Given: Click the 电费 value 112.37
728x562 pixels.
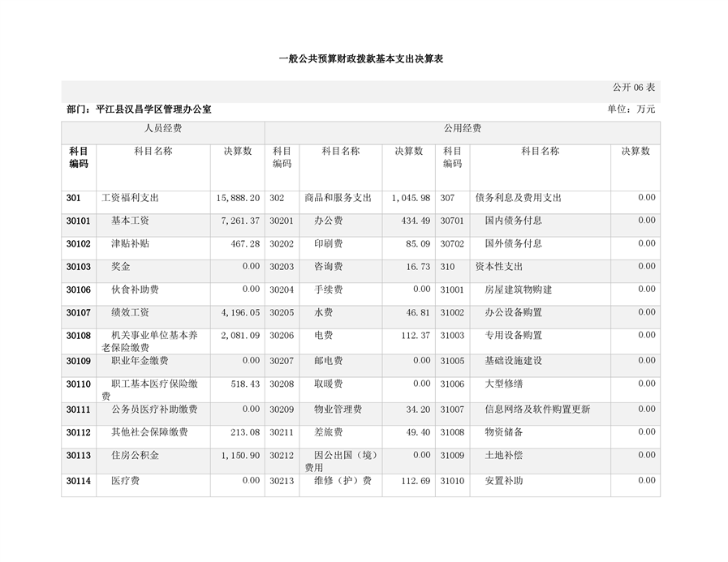Looking at the screenshot, I should [x=411, y=336].
